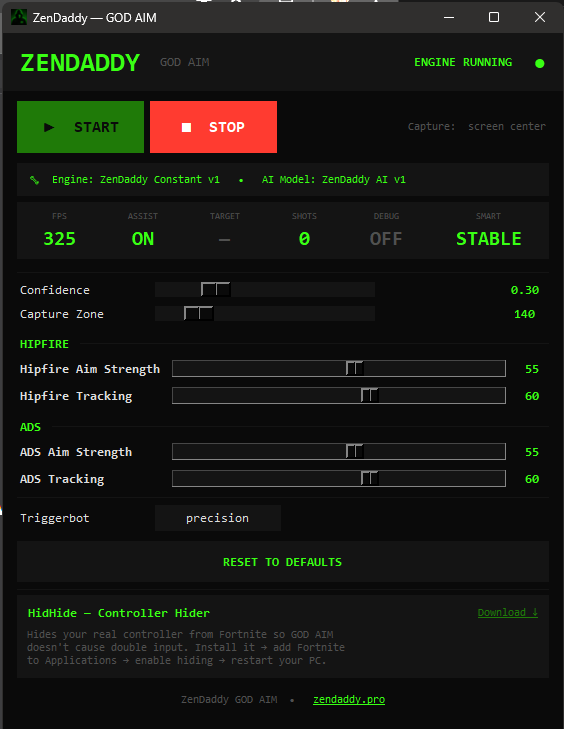Click the AI Model: ZenDaddy AI v1 text
The image size is (564, 729).
tap(333, 179)
